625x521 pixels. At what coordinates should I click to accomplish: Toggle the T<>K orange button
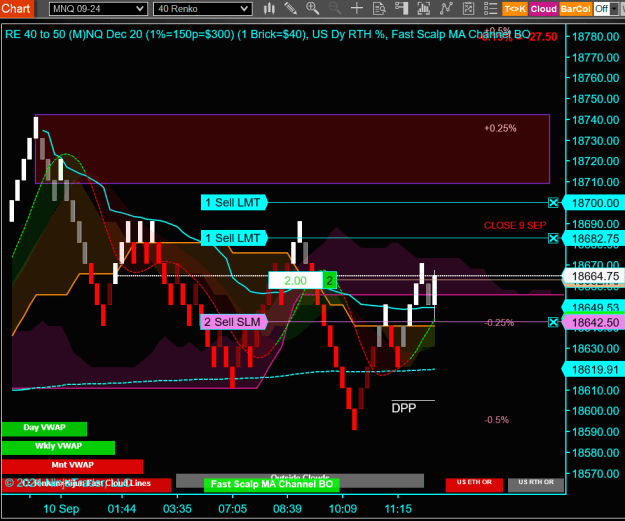pos(515,9)
